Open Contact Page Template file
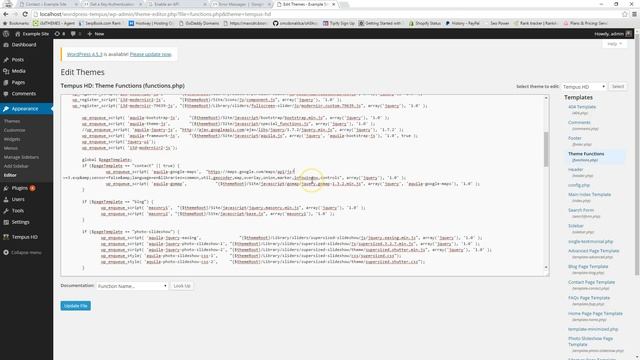Screen dimensions: 640x360 click(591, 282)
